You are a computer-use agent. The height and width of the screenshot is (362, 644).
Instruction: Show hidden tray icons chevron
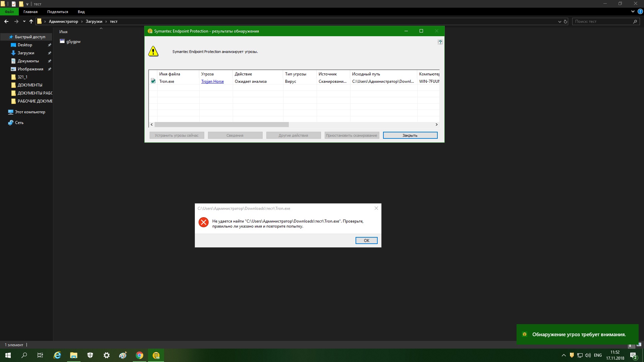(x=563, y=355)
